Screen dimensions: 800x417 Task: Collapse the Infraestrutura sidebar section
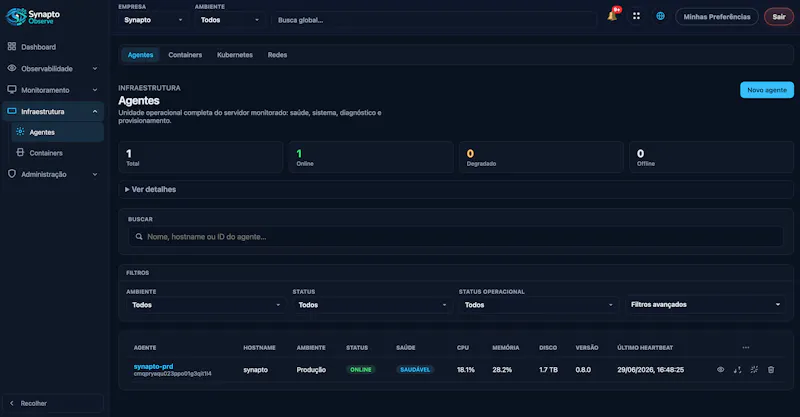(x=53, y=111)
